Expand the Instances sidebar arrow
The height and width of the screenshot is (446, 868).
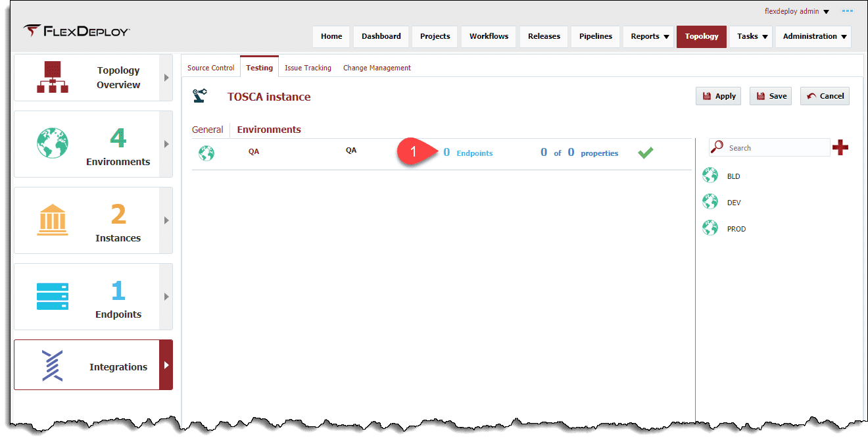[x=166, y=220]
